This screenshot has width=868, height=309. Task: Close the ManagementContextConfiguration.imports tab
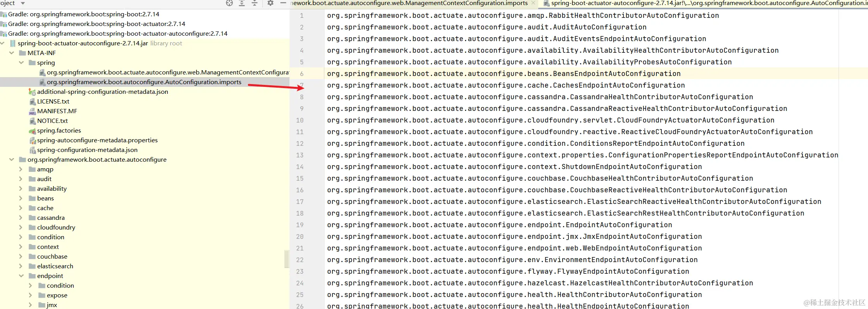[x=533, y=3]
